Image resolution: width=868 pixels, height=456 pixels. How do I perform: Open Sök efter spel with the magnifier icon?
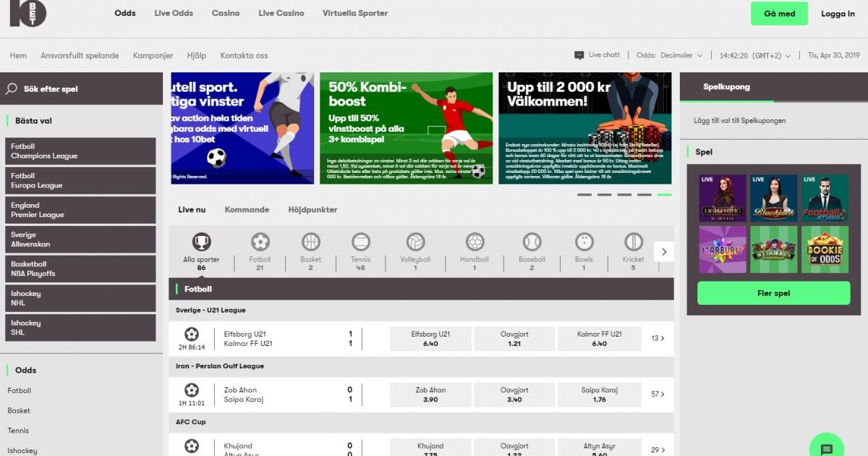(11, 87)
